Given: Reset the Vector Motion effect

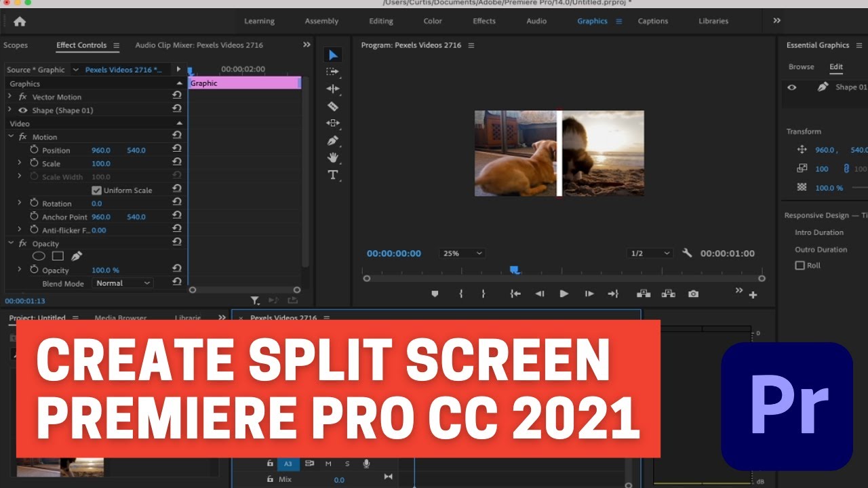Looking at the screenshot, I should [177, 96].
